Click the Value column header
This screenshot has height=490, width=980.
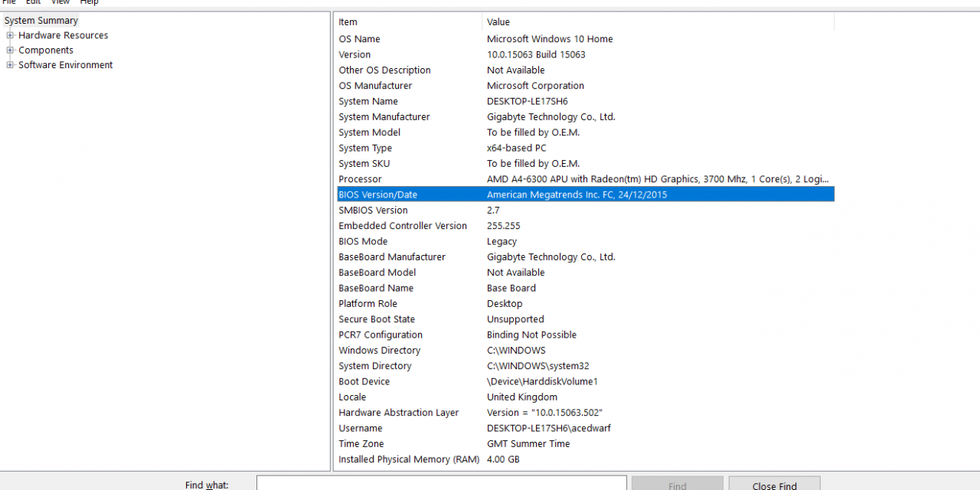point(658,22)
